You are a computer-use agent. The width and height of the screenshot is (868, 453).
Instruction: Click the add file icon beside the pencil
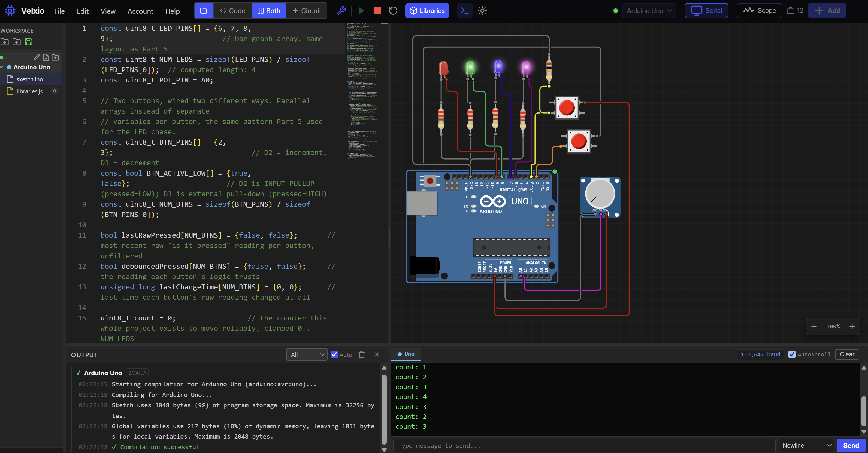(46, 57)
